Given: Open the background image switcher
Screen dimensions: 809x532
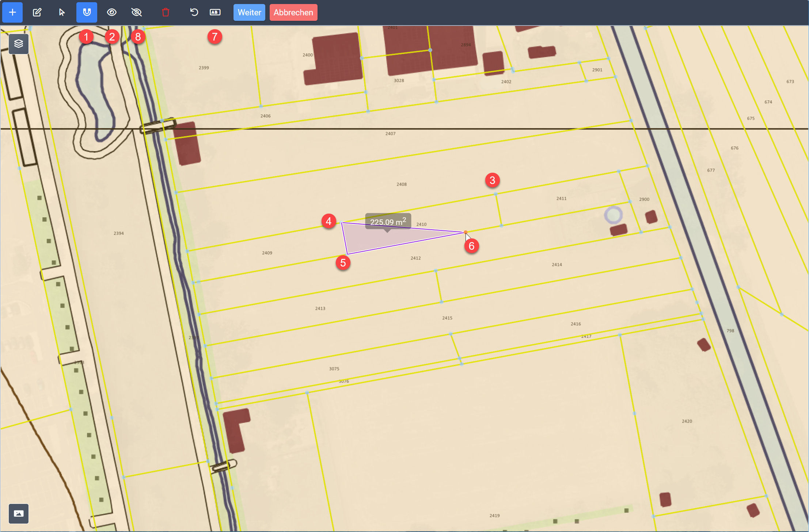Looking at the screenshot, I should coord(19,513).
